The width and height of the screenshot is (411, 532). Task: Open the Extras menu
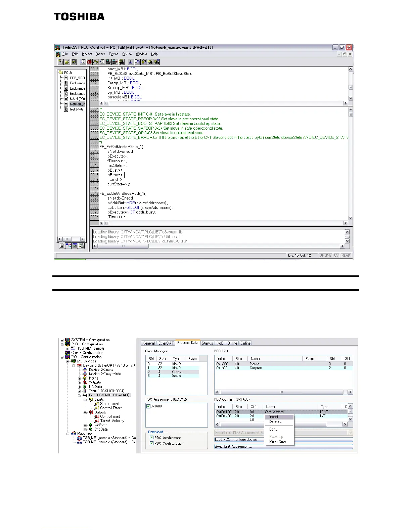113,54
